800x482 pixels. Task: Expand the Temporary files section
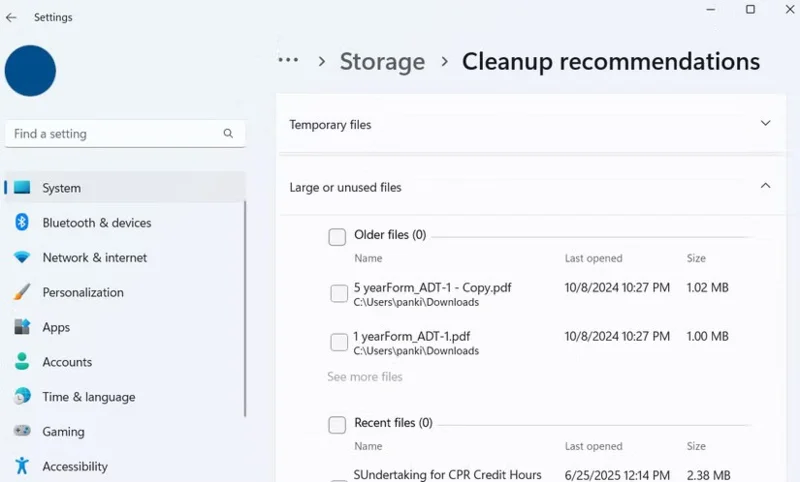coord(765,124)
